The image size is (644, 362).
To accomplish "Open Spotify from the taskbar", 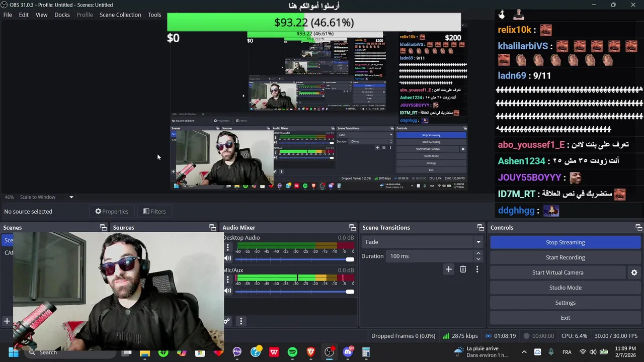I will tap(292, 352).
